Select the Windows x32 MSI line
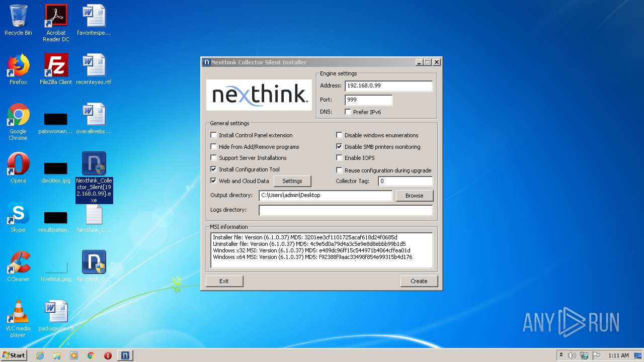Viewport: 644px width, 362px height. [311, 250]
